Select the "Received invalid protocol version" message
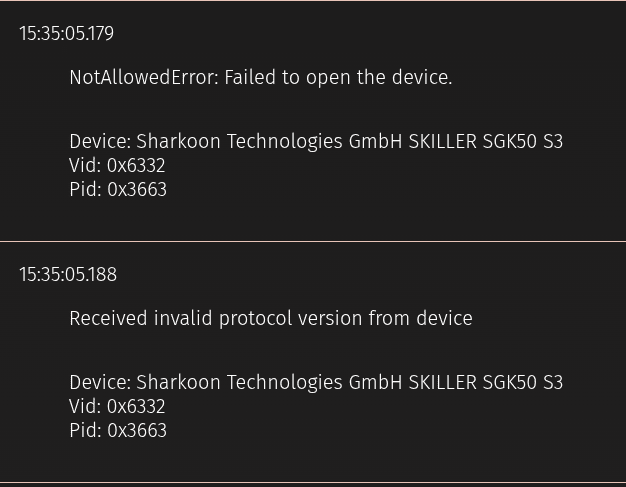Image resolution: width=626 pixels, height=487 pixels. click(270, 319)
